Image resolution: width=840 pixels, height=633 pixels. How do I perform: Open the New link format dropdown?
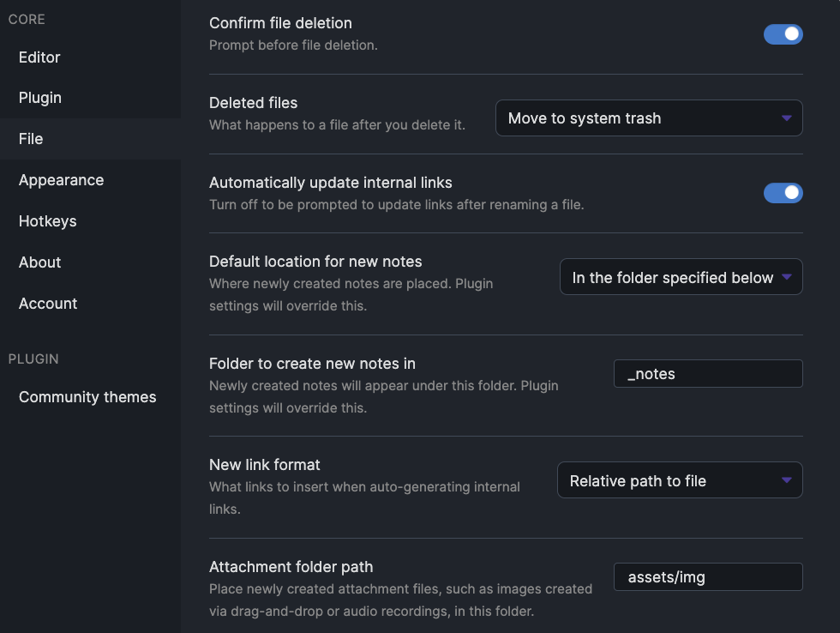click(x=680, y=481)
